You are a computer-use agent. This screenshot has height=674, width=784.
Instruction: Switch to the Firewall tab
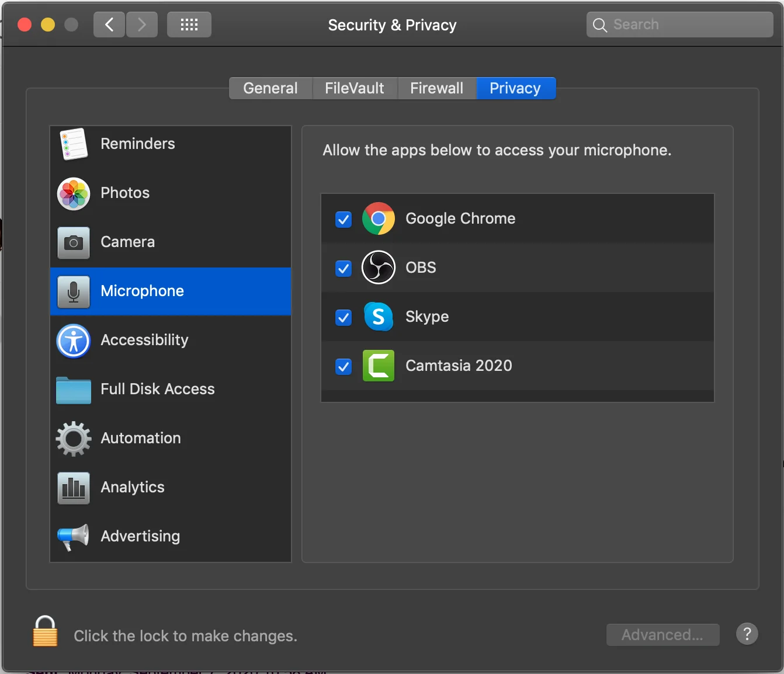[437, 88]
